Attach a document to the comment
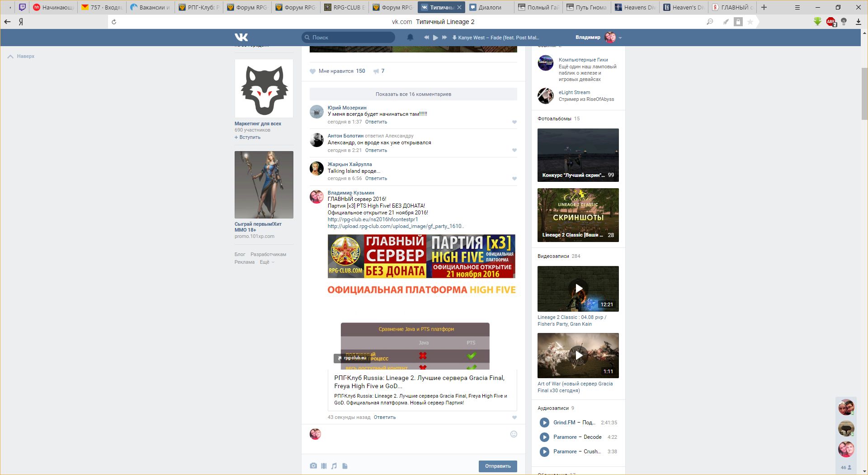 344,466
